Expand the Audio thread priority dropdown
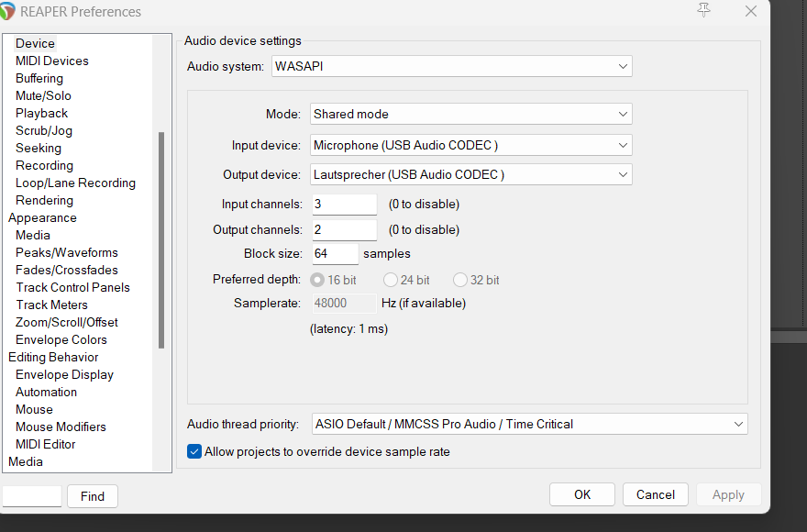 (x=529, y=424)
